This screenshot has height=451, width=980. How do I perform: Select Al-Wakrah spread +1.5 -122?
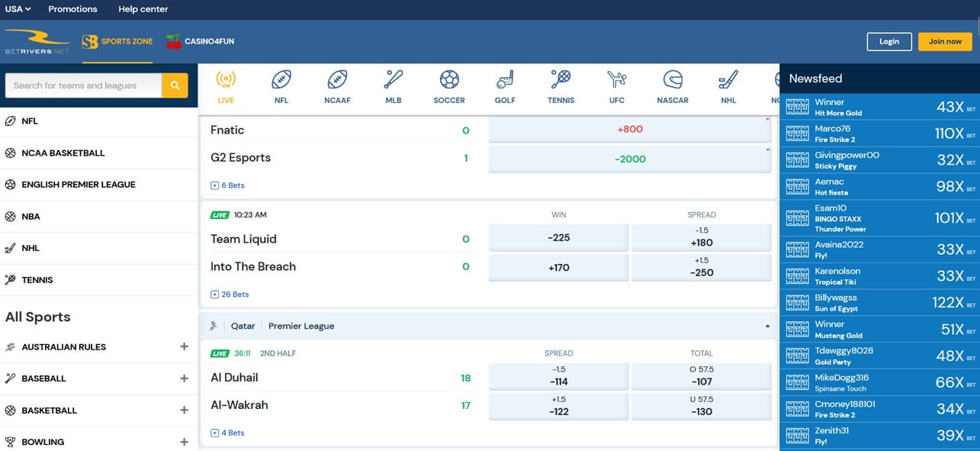(559, 407)
